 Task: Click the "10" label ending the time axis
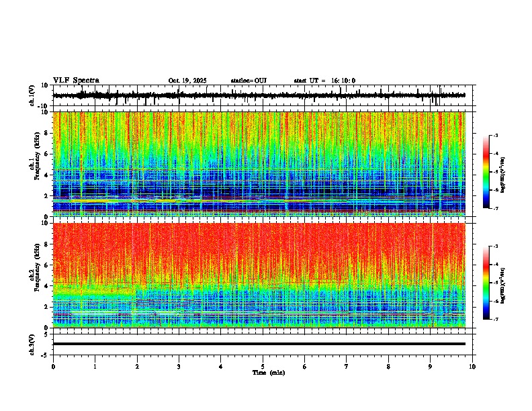point(472,367)
